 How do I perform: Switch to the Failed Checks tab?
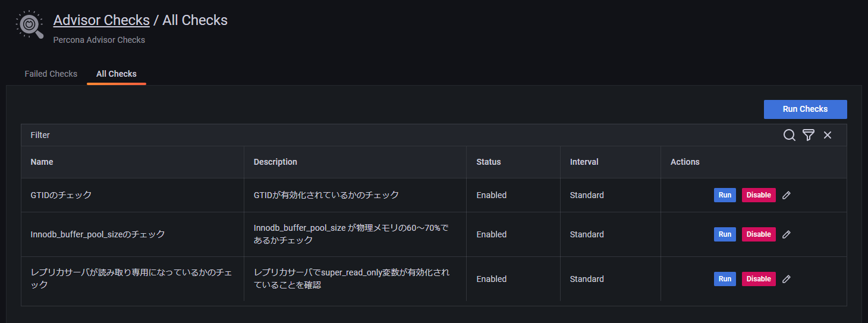51,74
